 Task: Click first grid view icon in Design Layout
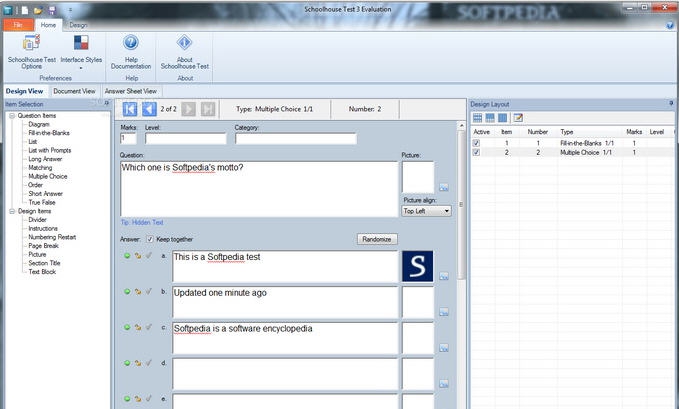point(477,118)
